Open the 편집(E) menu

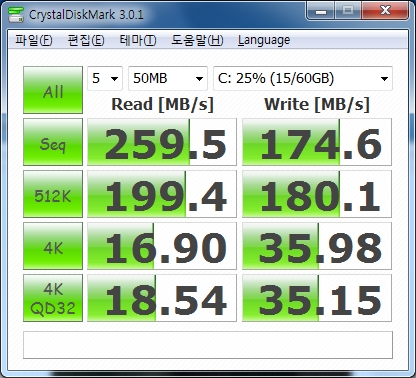[86, 40]
